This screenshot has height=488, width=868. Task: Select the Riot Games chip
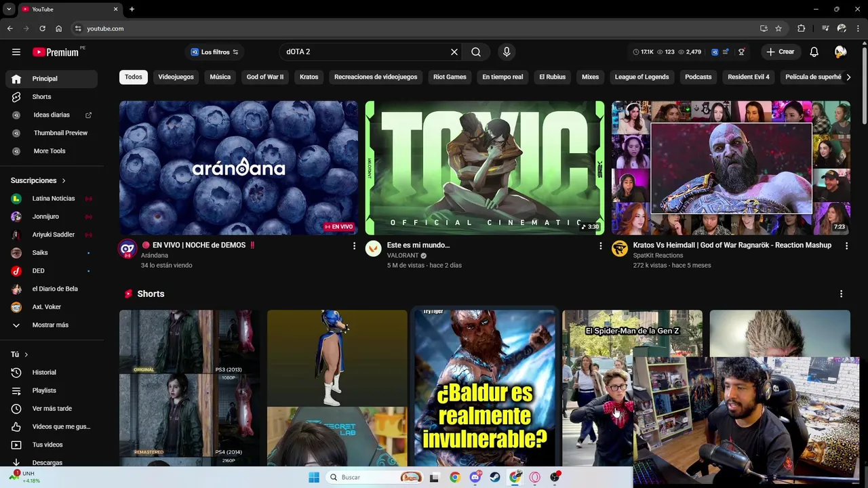coord(450,77)
